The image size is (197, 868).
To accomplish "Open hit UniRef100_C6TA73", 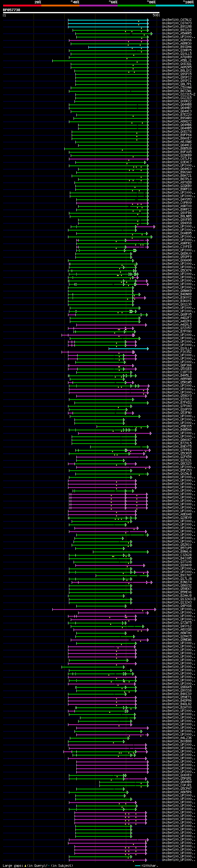I will point(177,23).
